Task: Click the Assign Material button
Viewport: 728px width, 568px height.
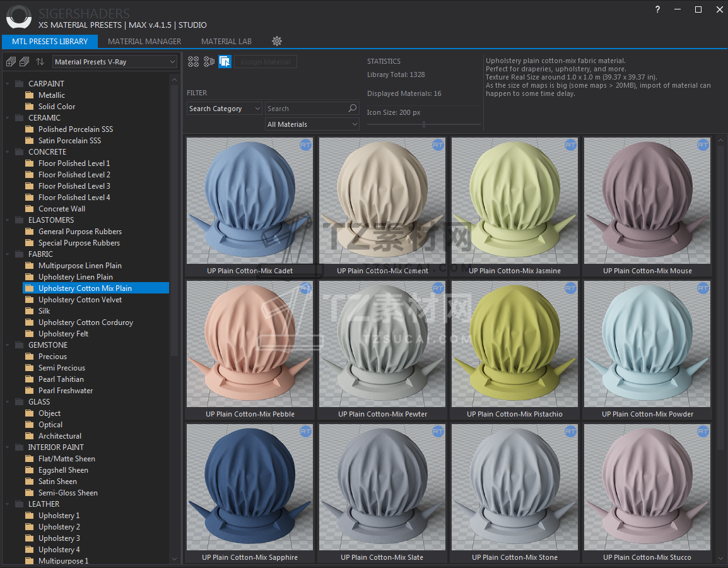Action: (266, 62)
